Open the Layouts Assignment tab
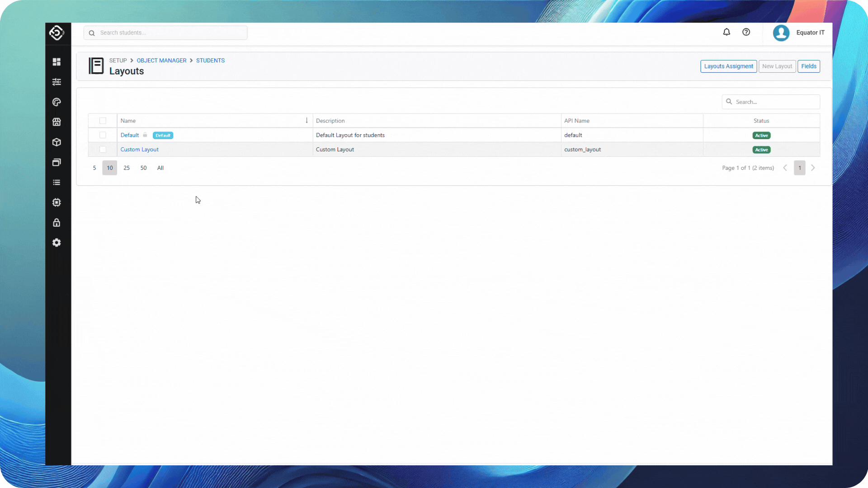Image resolution: width=868 pixels, height=488 pixels. (x=728, y=66)
